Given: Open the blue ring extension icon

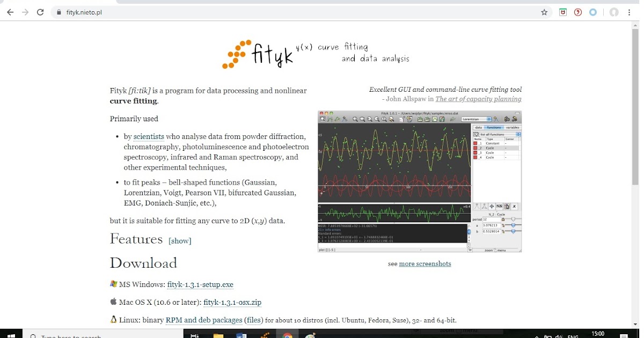Looking at the screenshot, I should [593, 12].
